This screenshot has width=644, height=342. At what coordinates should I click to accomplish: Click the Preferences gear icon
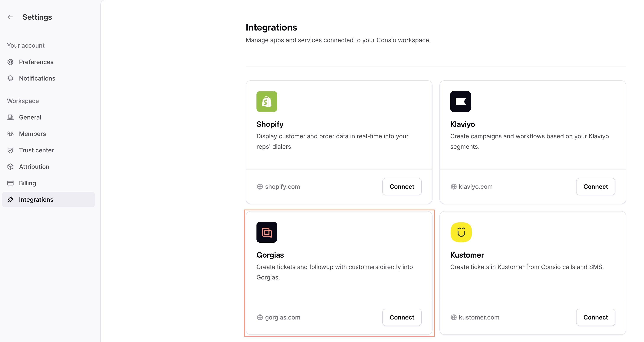(x=10, y=62)
